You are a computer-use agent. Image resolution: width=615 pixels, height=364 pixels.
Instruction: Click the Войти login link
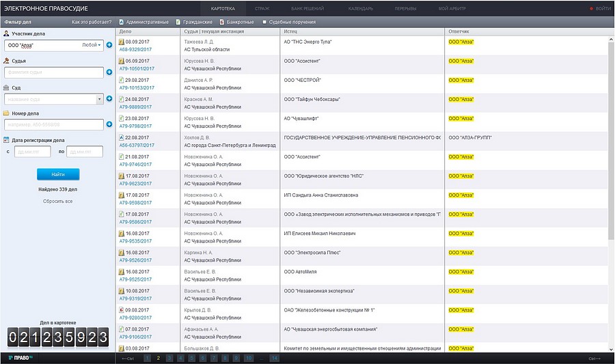tap(600, 8)
